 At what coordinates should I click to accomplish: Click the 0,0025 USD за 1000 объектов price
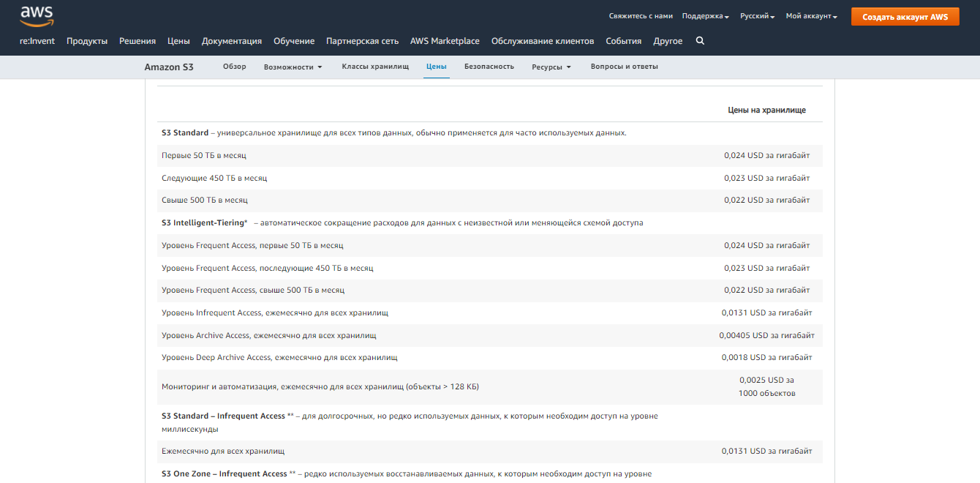pos(766,386)
